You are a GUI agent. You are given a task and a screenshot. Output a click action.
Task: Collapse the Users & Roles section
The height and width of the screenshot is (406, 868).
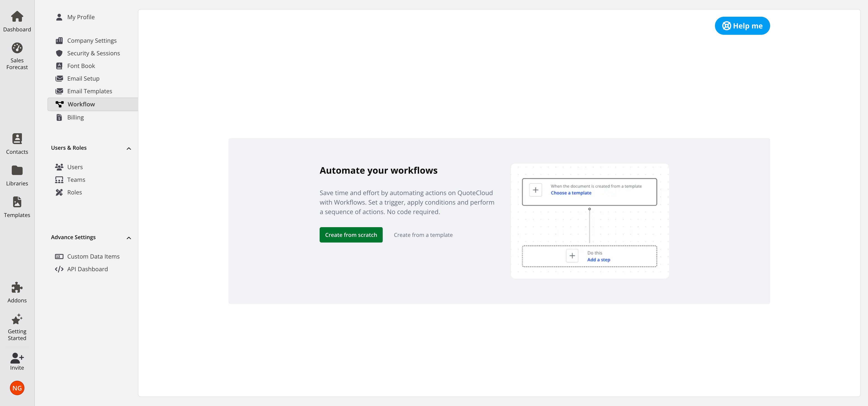(129, 148)
